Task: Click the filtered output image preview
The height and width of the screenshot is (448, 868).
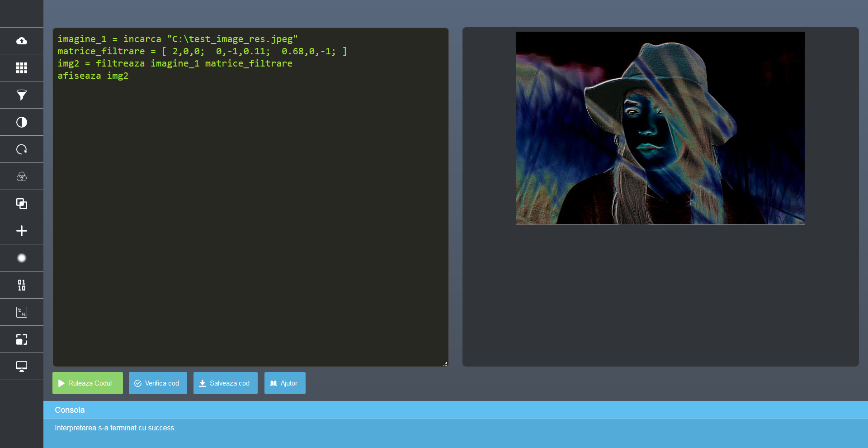Action: (660, 128)
